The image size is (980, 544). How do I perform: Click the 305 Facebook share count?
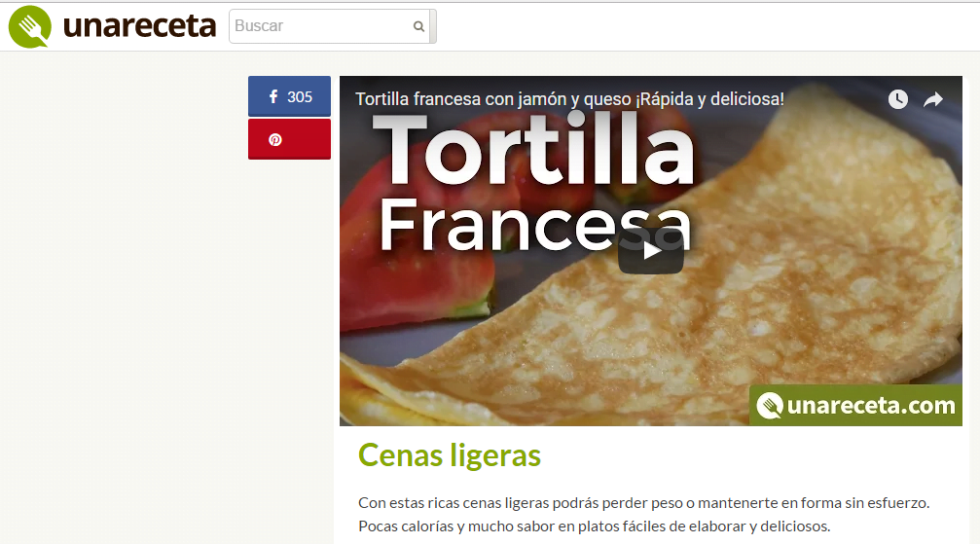[x=300, y=97]
